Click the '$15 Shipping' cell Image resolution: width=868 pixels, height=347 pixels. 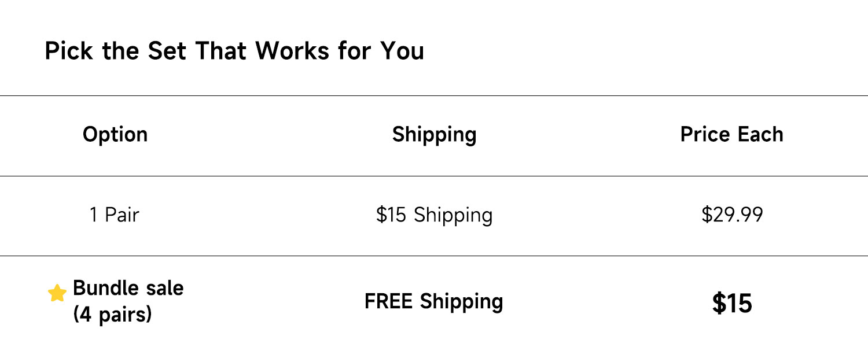coord(434,215)
